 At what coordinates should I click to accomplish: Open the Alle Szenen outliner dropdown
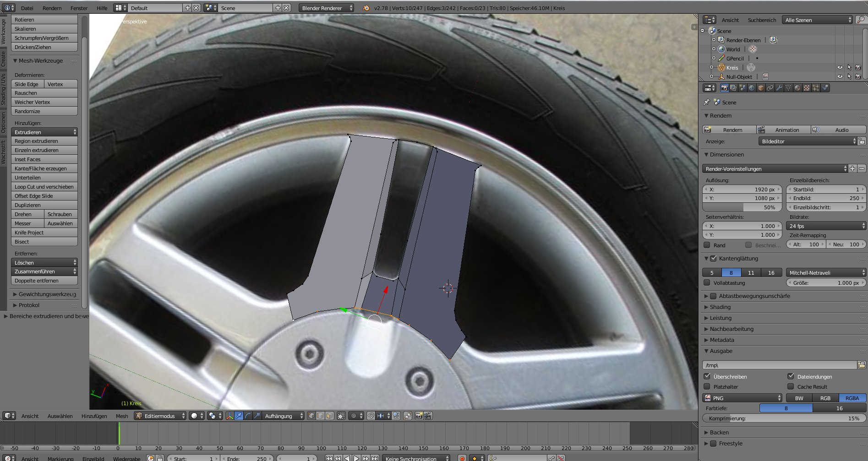818,20
